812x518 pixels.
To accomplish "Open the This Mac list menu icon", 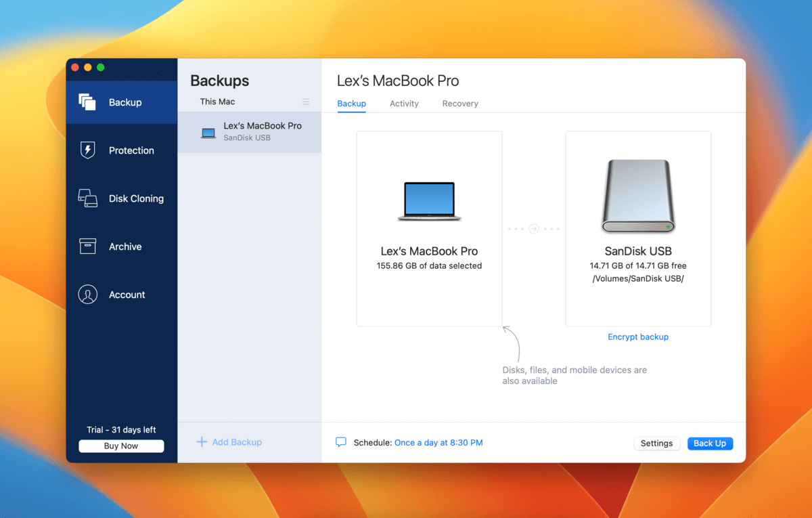I will click(306, 102).
